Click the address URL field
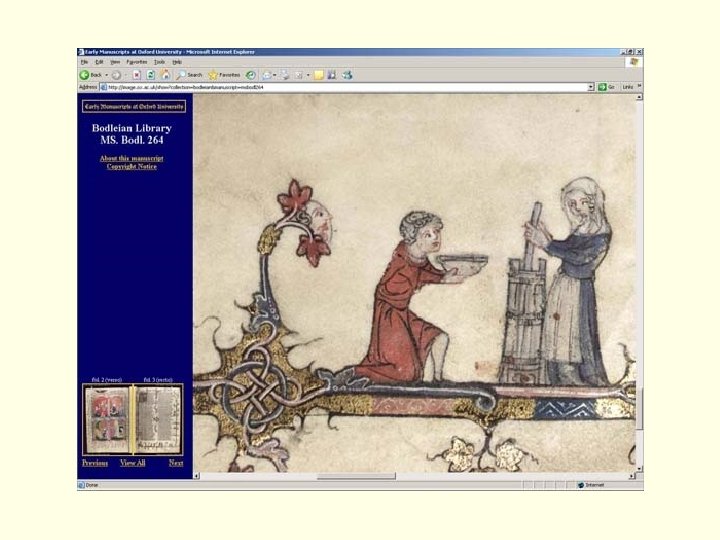The width and height of the screenshot is (720, 540). point(347,87)
